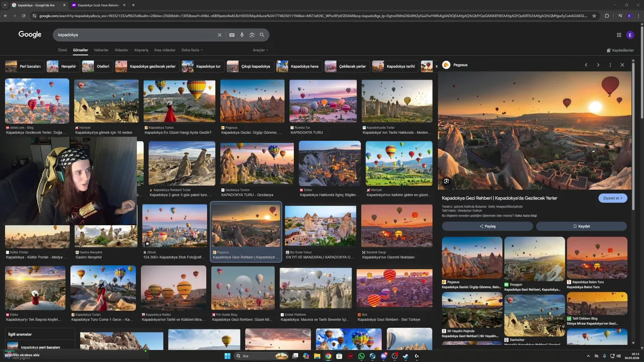
Task: Open File Explorer from the taskbar
Action: pyautogui.click(x=317, y=356)
